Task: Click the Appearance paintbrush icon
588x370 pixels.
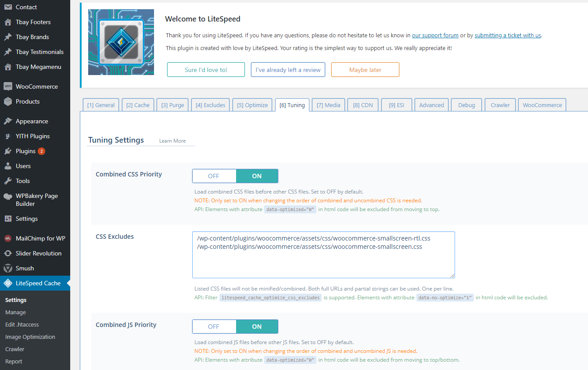Action: (x=8, y=121)
